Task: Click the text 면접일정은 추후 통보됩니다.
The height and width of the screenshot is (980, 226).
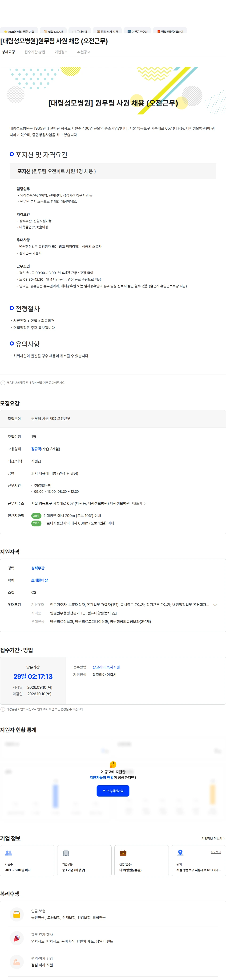Action: [34, 327]
